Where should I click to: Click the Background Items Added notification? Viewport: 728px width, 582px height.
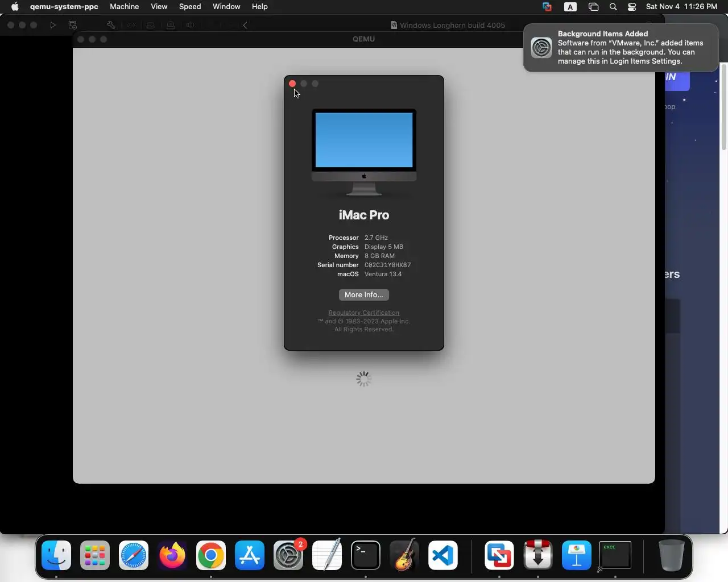pos(621,48)
